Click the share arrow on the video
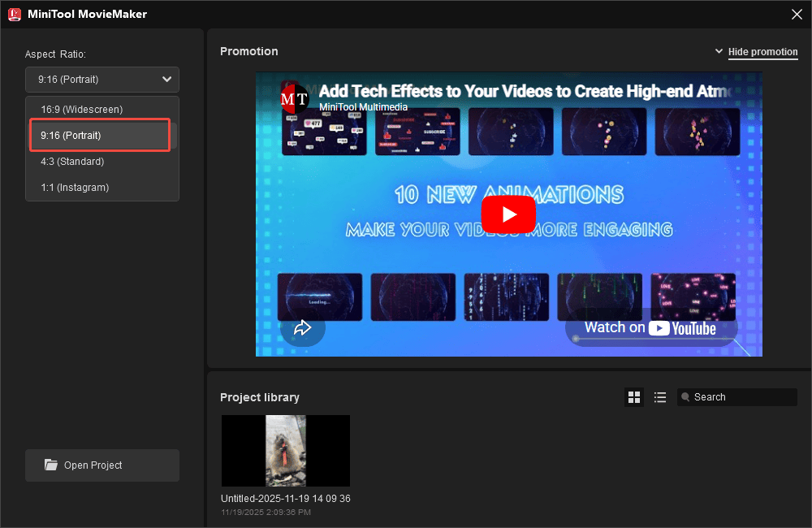 tap(303, 327)
